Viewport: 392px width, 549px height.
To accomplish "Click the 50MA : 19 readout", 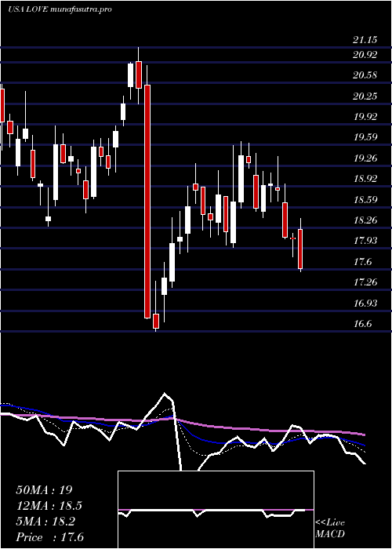I will [44, 490].
